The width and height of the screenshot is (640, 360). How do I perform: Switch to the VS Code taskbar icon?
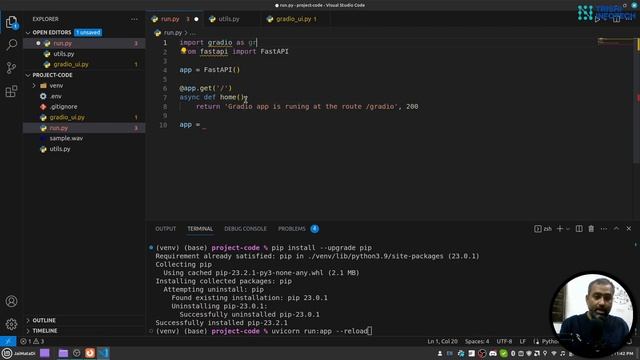[x=103, y=353]
